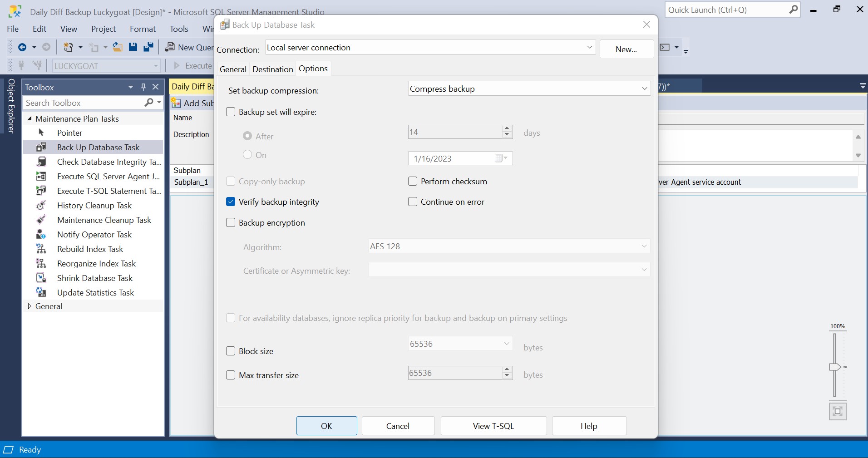Select the History Cleanup Task icon
868x458 pixels.
point(41,205)
